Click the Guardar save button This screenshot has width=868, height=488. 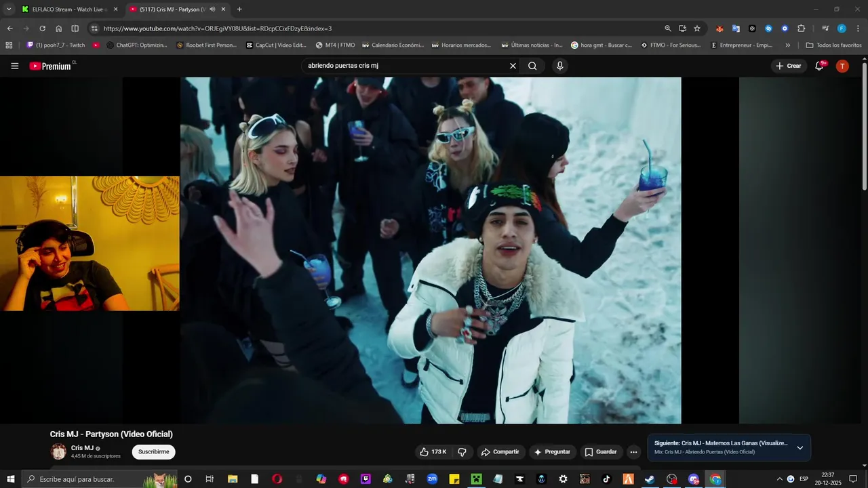[x=601, y=451]
